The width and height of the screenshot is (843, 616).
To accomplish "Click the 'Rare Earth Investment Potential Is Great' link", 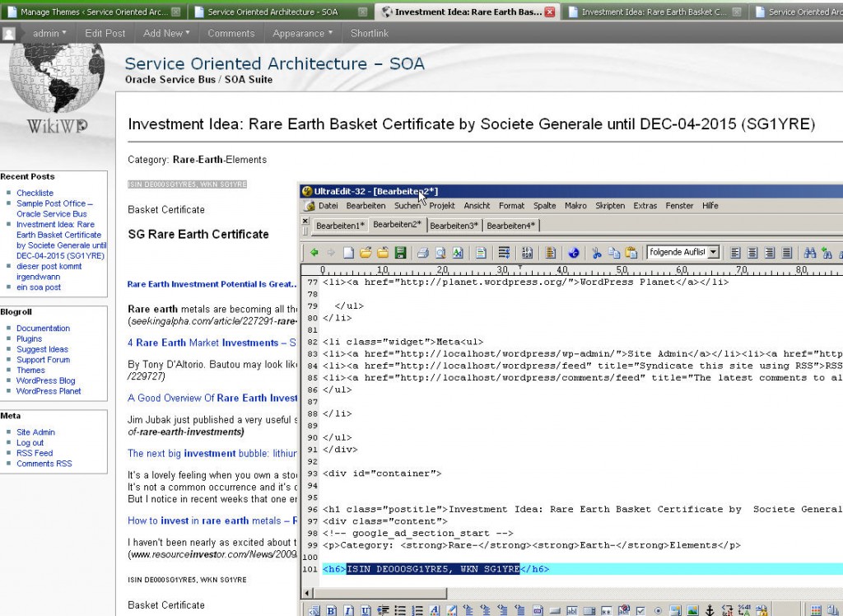I will (212, 284).
